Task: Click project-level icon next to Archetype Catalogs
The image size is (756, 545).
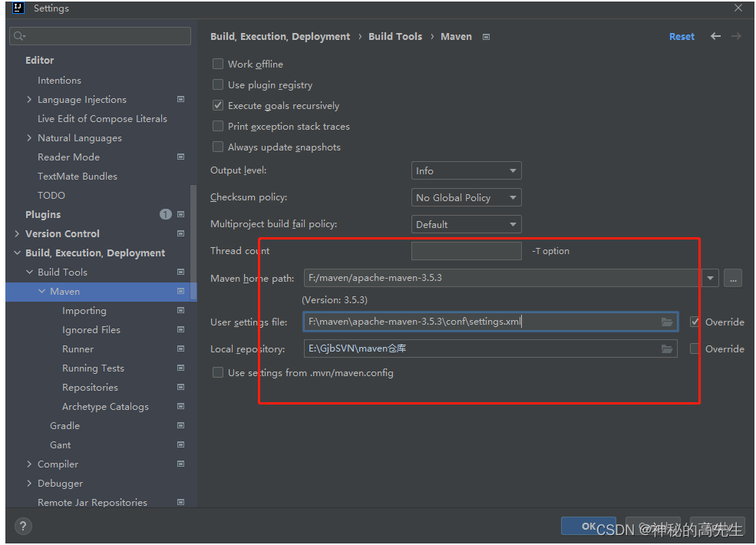Action: 181,406
